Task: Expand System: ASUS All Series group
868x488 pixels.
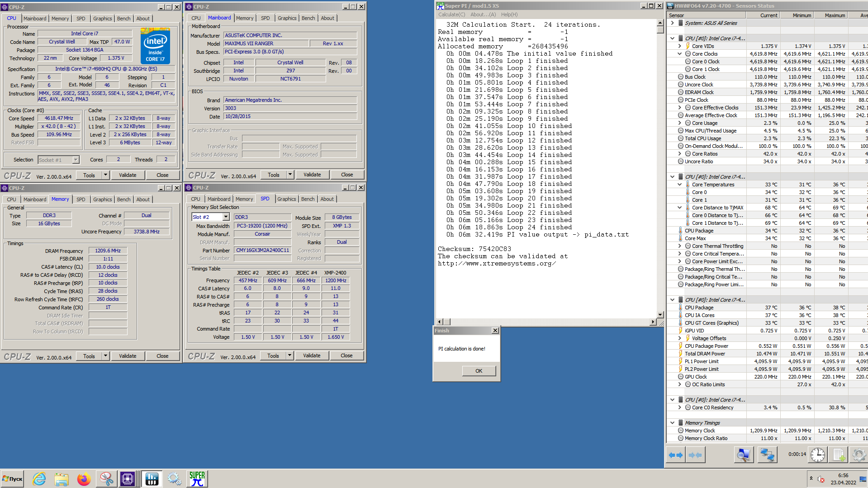Action: [672, 23]
